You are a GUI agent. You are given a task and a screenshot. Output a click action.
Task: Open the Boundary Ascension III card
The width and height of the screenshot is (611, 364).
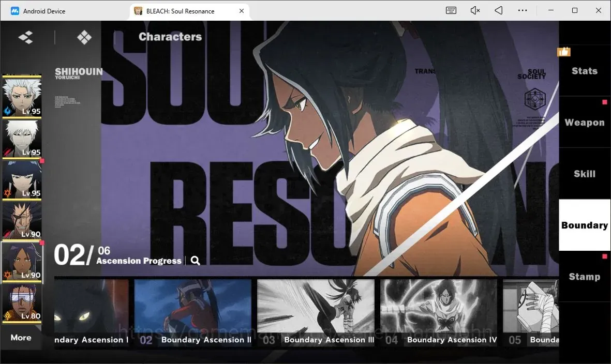coord(316,313)
